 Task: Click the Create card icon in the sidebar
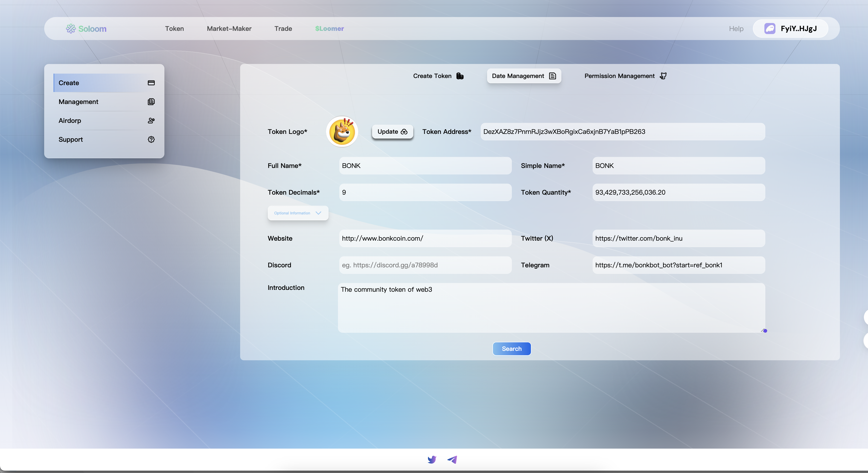click(151, 83)
